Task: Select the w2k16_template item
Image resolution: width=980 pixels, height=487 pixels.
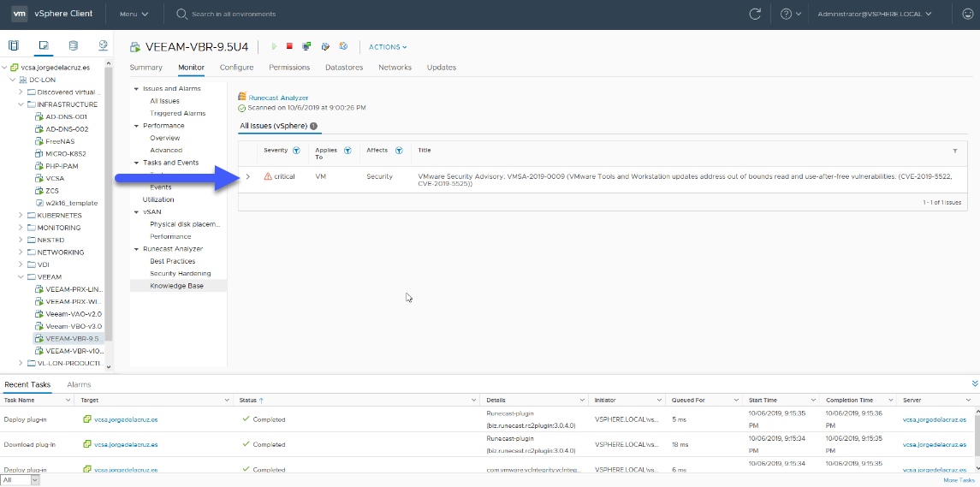Action: tap(71, 203)
